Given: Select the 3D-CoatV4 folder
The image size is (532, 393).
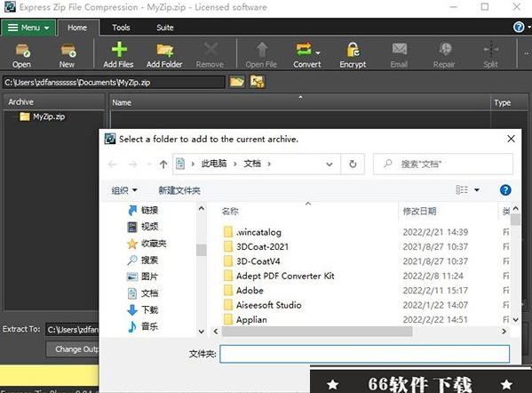Looking at the screenshot, I should coord(251,261).
